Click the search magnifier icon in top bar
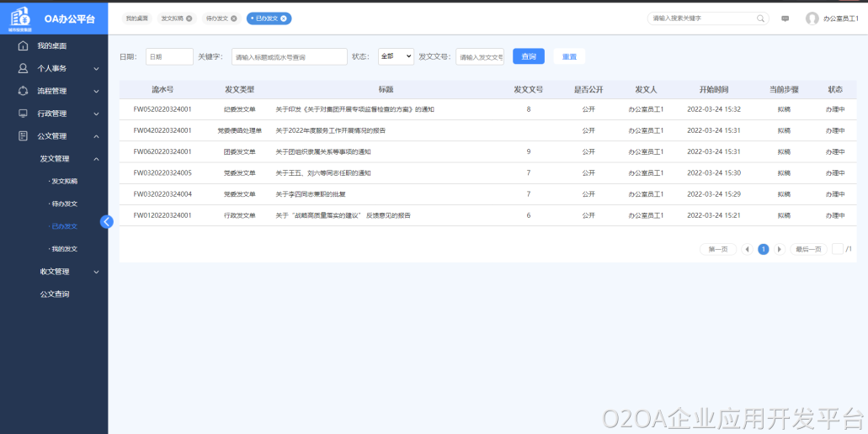 pos(761,18)
